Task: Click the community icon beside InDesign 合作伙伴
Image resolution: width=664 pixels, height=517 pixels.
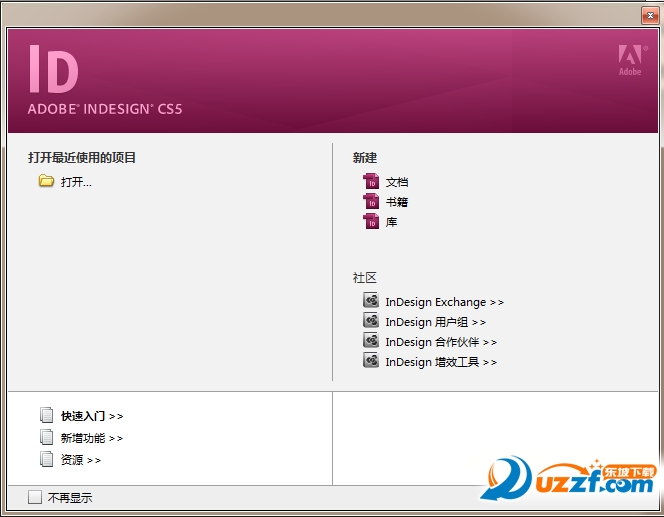Action: coord(371,340)
